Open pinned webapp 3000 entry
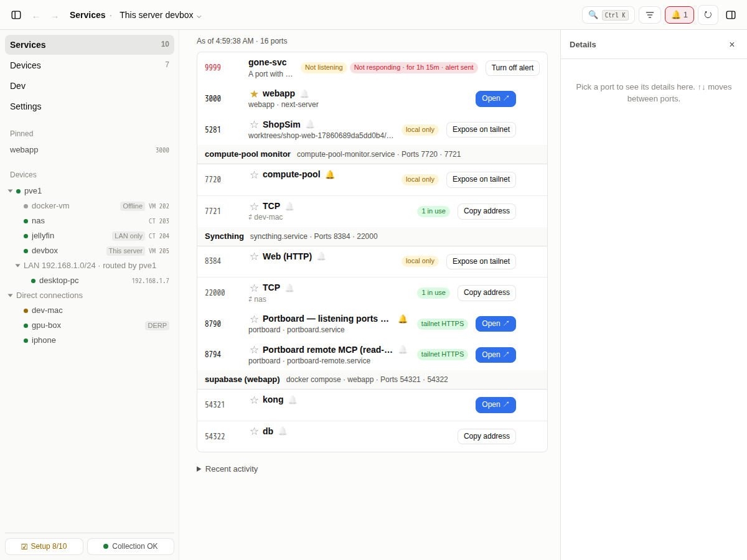Image resolution: width=747 pixels, height=560 pixels. click(90, 150)
